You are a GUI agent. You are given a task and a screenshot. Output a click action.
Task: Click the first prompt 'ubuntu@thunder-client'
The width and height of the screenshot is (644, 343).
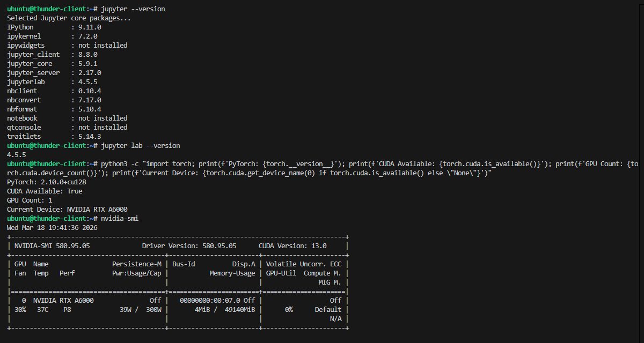[47, 9]
